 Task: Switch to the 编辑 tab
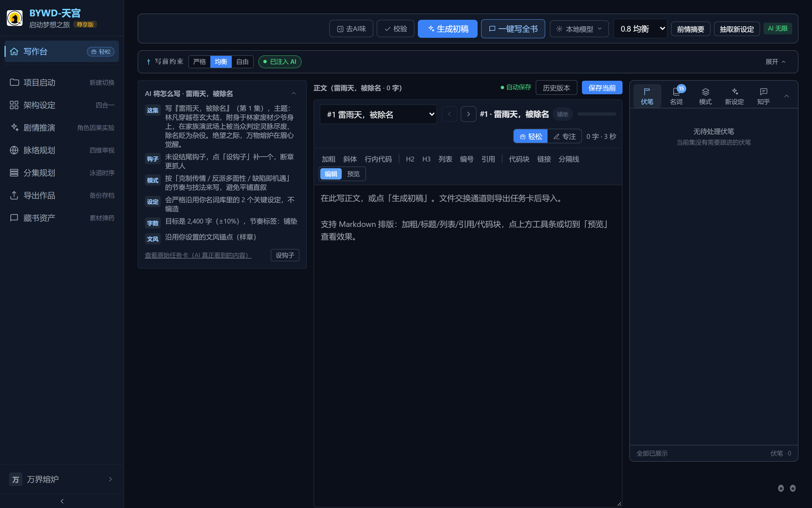[331, 174]
